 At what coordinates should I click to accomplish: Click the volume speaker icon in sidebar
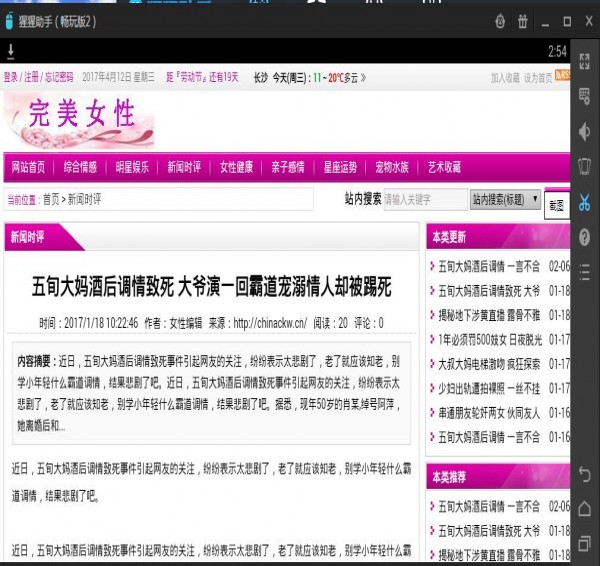point(584,132)
